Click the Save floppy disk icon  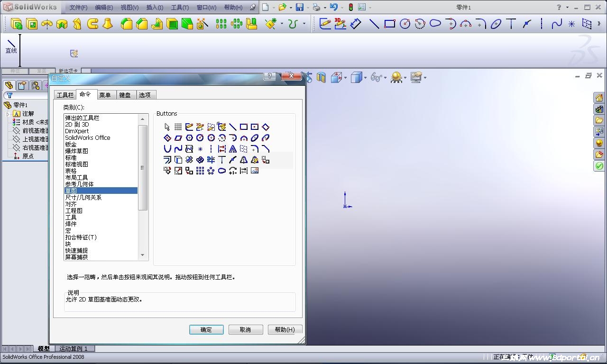tap(300, 7)
